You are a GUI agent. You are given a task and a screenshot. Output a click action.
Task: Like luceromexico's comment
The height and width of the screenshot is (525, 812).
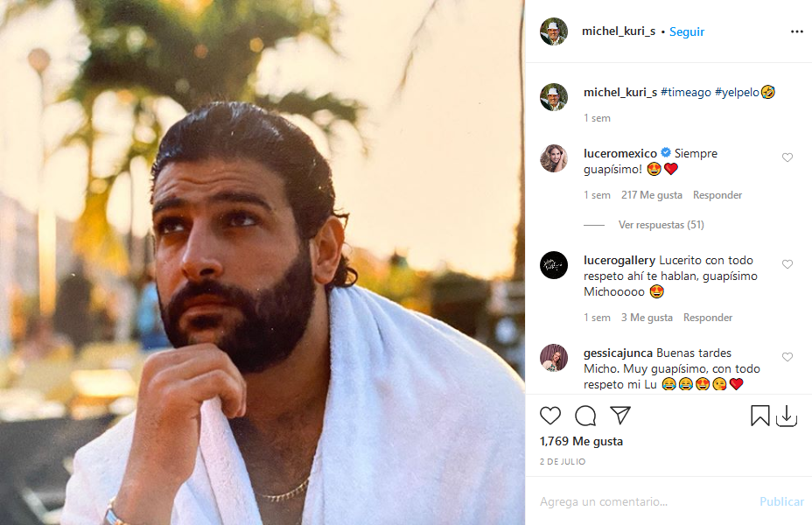tap(787, 157)
